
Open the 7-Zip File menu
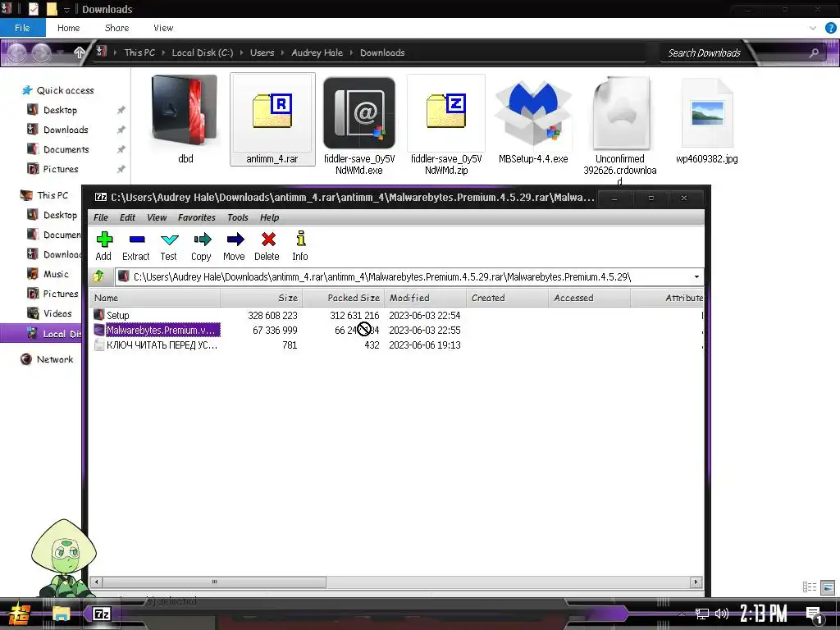[x=101, y=217]
